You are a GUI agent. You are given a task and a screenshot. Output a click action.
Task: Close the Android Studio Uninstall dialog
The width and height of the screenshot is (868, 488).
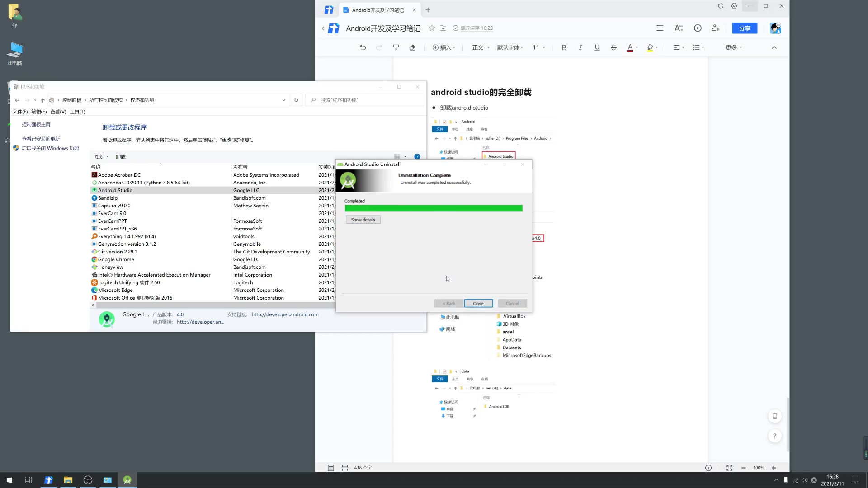tap(478, 303)
